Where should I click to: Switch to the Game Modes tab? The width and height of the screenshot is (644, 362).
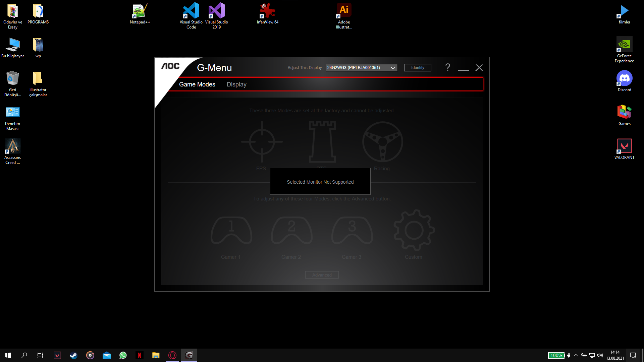coord(197,84)
